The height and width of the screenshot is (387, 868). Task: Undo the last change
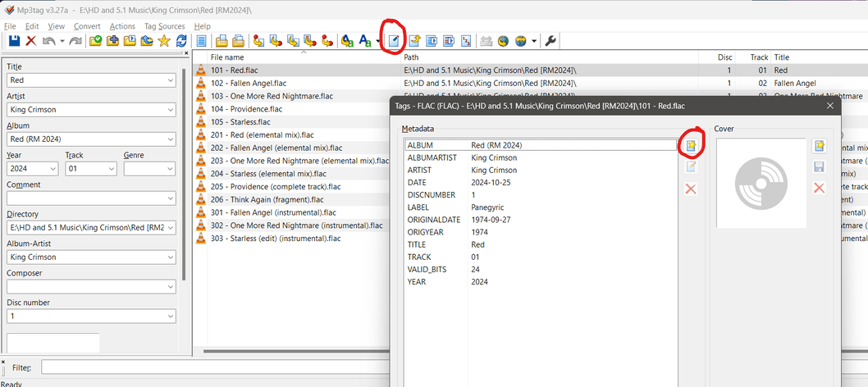49,41
